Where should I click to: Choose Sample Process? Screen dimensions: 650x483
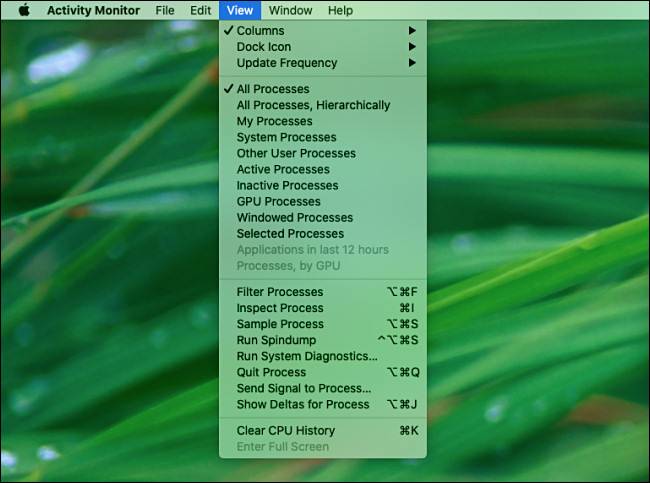pos(323,324)
